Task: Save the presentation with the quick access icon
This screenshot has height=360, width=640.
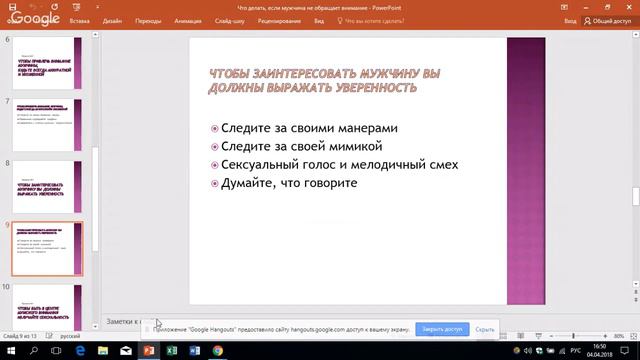Action: pyautogui.click(x=13, y=7)
